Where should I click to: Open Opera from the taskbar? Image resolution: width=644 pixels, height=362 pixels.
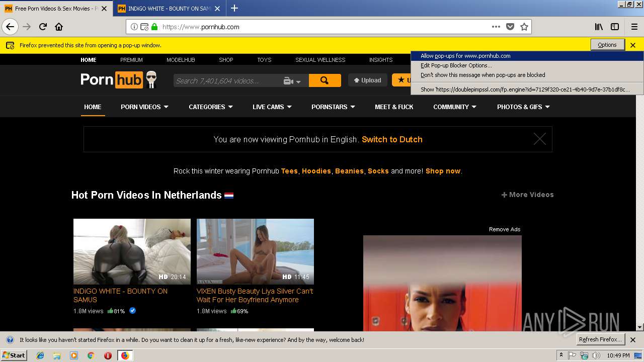(108, 355)
